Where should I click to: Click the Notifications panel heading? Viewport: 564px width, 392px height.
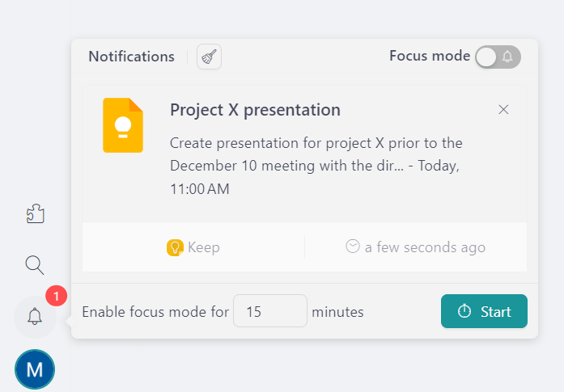tap(131, 57)
